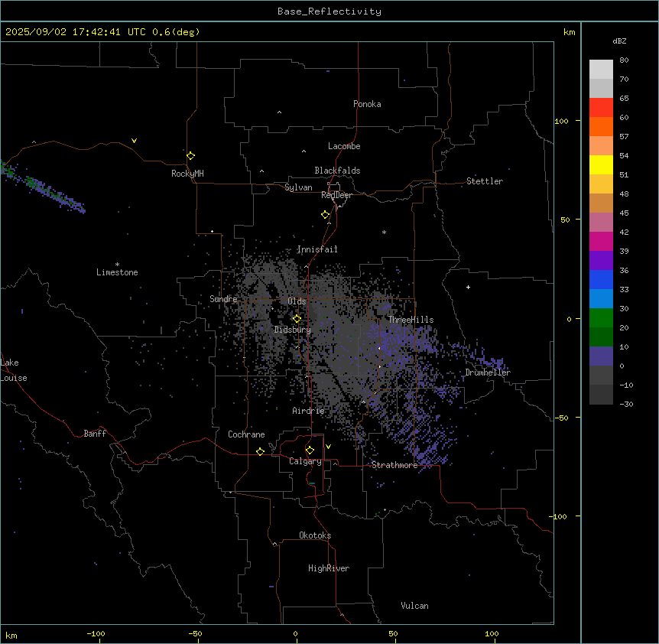Click the Okotoks label
Screen dimensions: 659x644
click(x=315, y=535)
